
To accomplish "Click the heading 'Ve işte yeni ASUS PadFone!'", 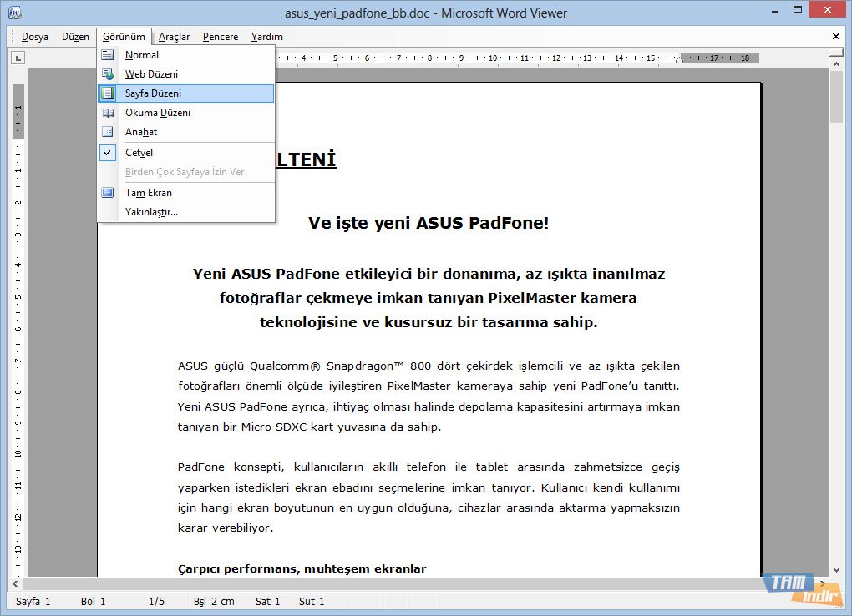I will 429,223.
